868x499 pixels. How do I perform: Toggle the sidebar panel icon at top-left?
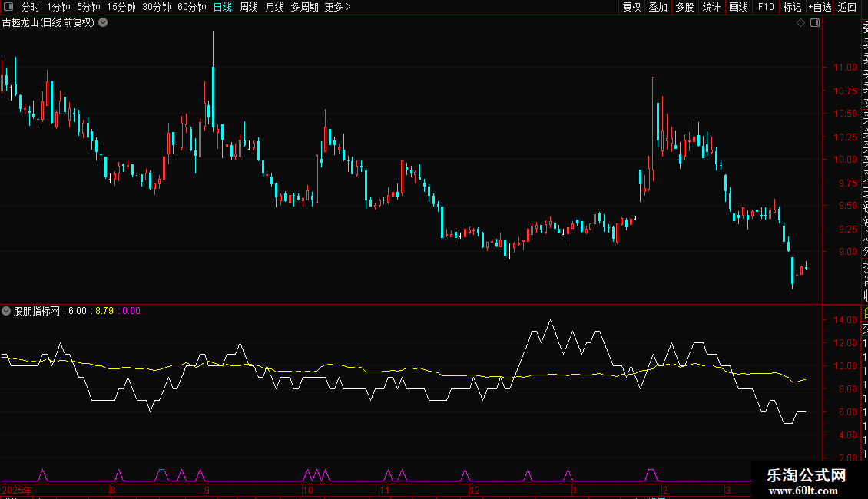8,7
